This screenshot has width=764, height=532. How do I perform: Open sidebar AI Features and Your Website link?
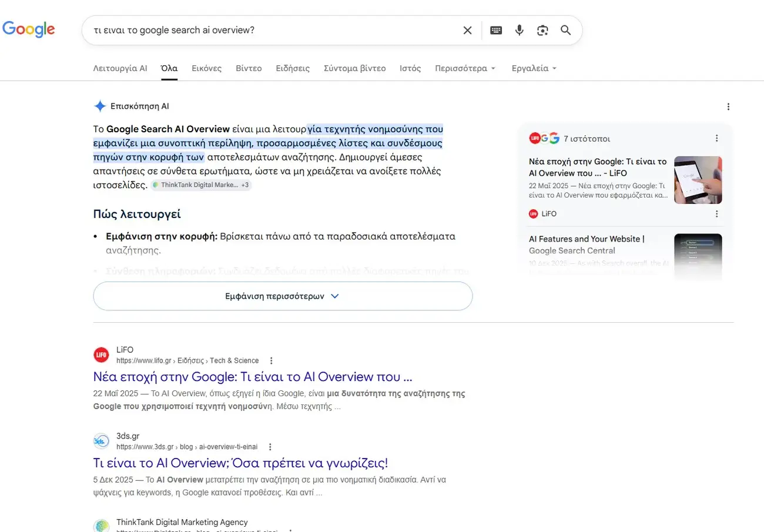pyautogui.click(x=587, y=245)
